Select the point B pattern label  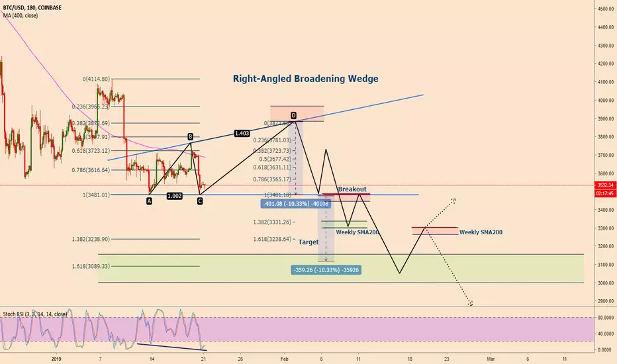pyautogui.click(x=190, y=136)
